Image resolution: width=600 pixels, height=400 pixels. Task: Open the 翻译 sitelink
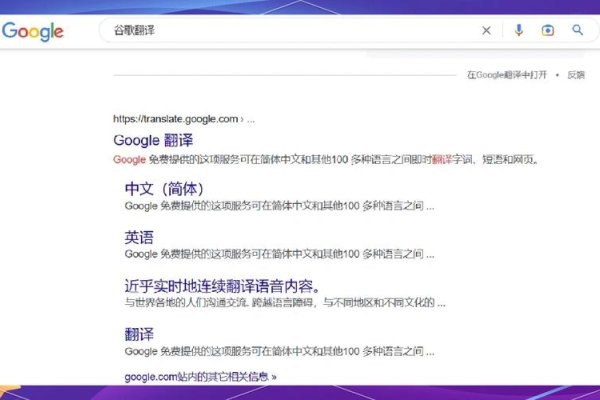(139, 334)
